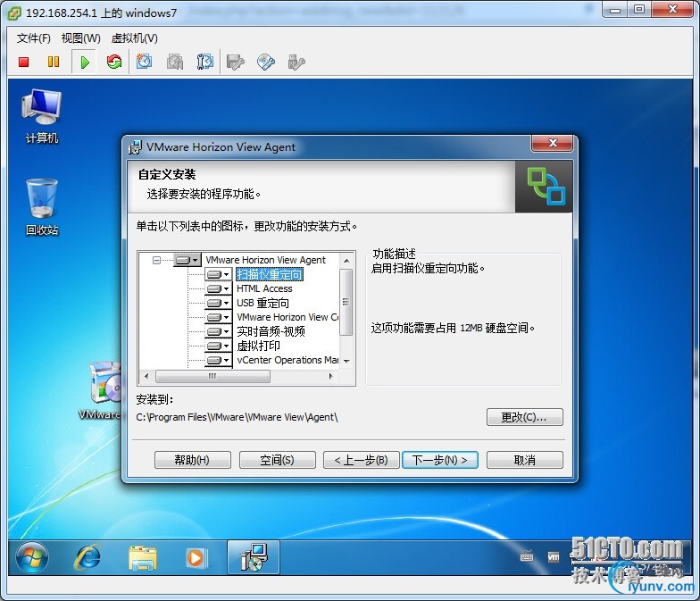Click the install path C:\Program Files\VMware text
700x601 pixels.
[x=237, y=417]
